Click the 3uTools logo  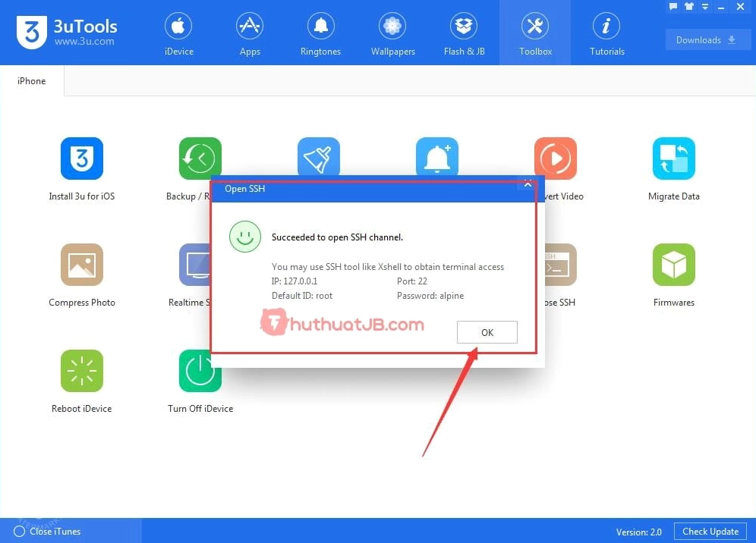[x=67, y=33]
